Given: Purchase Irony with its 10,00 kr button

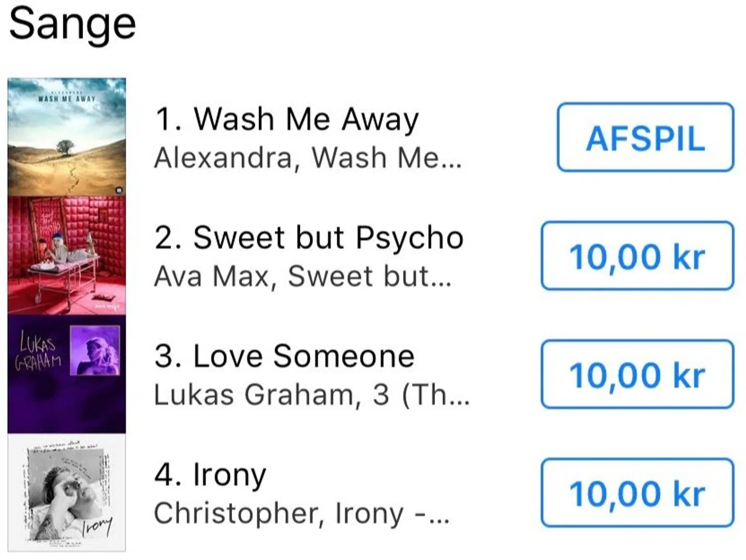Looking at the screenshot, I should tap(637, 493).
